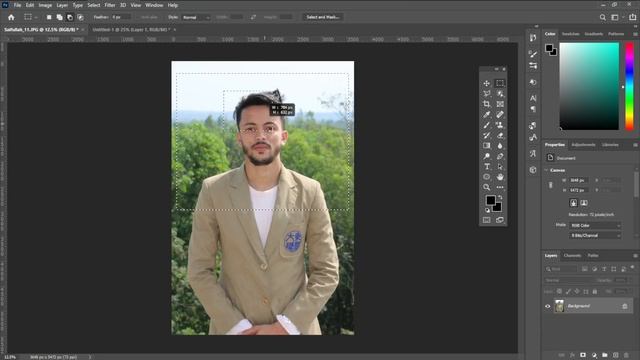Swap foreground and background colors arrow
The width and height of the screenshot is (640, 360).
coord(500,198)
